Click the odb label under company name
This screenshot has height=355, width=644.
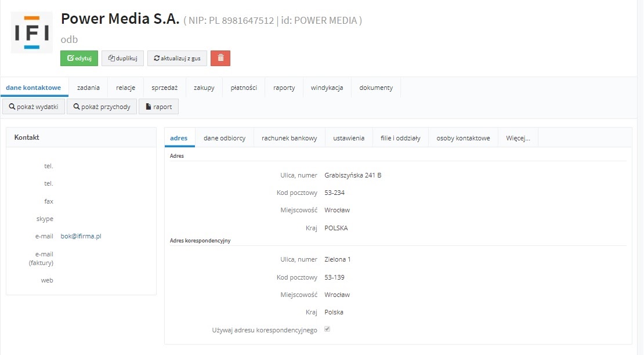coord(69,39)
